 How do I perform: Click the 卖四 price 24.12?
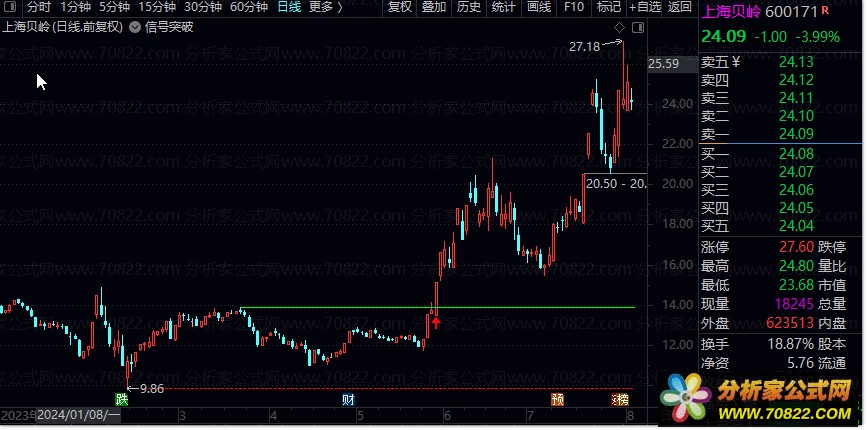(796, 80)
